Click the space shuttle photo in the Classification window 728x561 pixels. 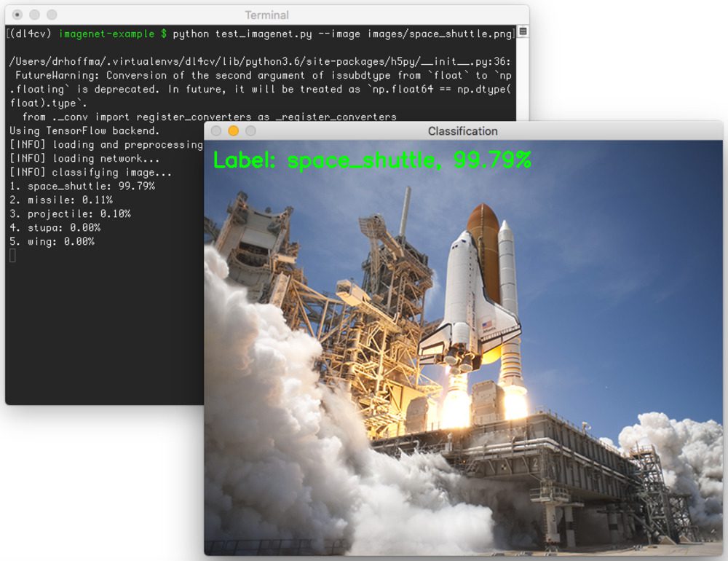pos(463,348)
